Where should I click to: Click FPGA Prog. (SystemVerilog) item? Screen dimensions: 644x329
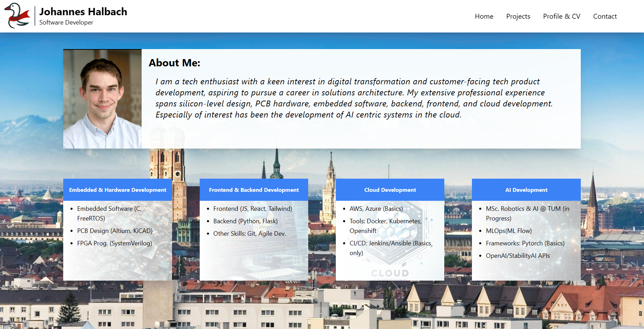click(115, 243)
